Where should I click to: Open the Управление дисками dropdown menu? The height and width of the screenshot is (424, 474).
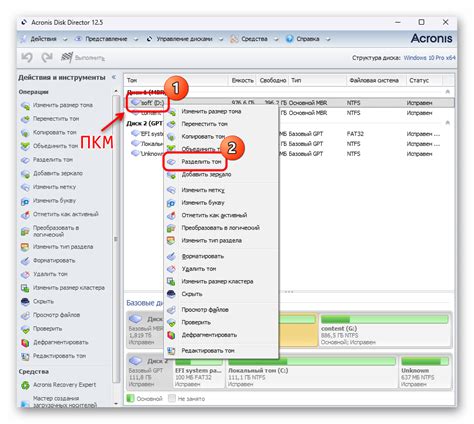tap(185, 39)
